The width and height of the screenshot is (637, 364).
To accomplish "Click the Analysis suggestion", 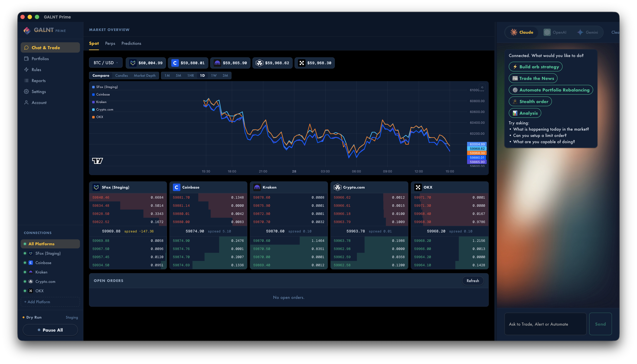I will [x=525, y=113].
